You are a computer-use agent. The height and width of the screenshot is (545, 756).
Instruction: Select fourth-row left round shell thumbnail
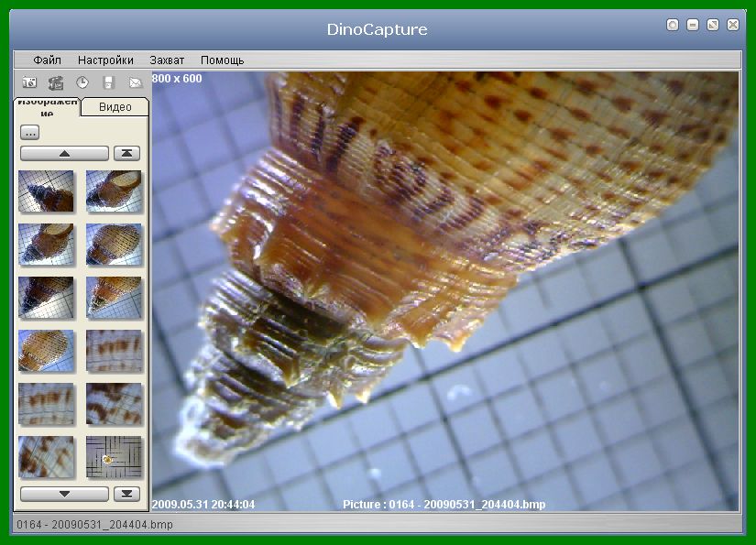[x=47, y=350]
